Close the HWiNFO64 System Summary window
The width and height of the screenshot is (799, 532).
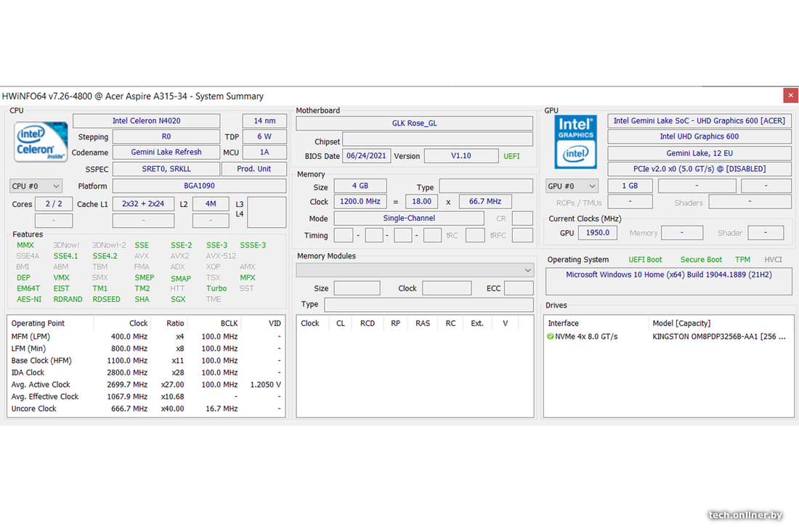point(790,96)
